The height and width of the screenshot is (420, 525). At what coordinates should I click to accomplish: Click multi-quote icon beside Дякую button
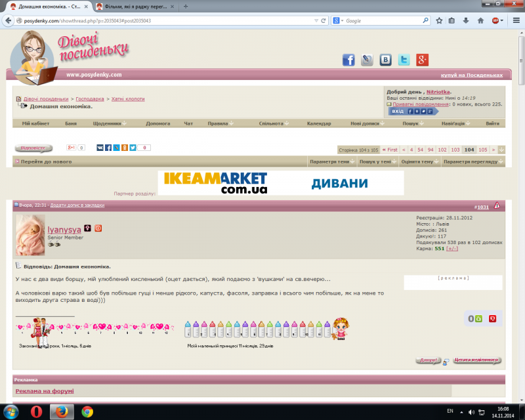tap(446, 362)
